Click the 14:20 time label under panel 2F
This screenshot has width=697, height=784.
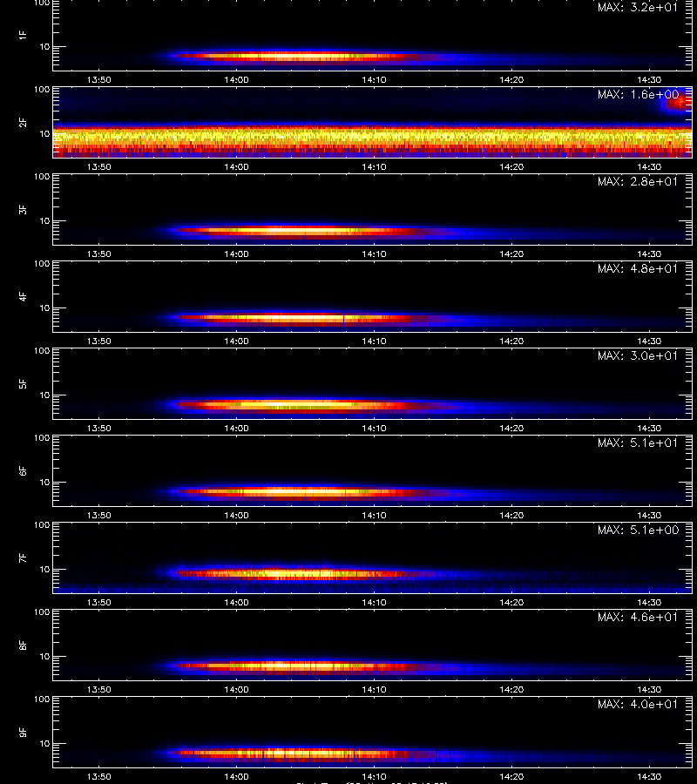tap(511, 167)
